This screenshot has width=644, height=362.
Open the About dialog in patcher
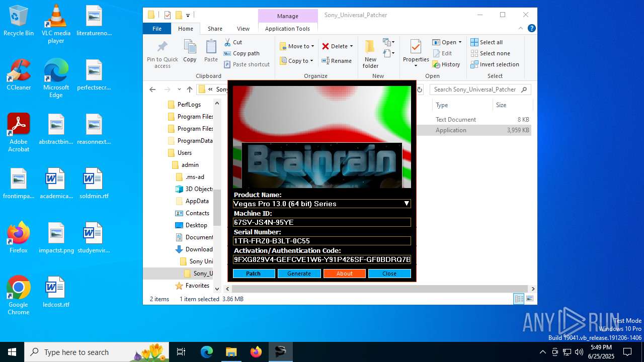[x=344, y=274]
